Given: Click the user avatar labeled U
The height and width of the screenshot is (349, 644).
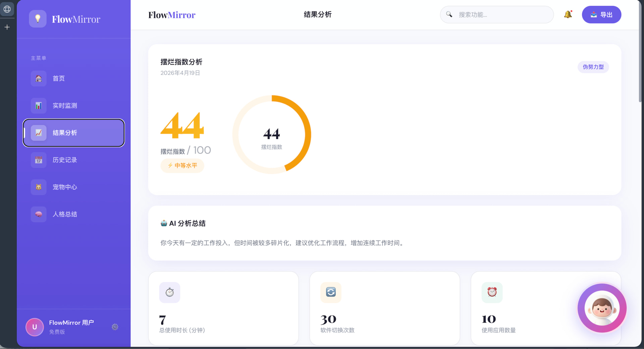Looking at the screenshot, I should 35,327.
